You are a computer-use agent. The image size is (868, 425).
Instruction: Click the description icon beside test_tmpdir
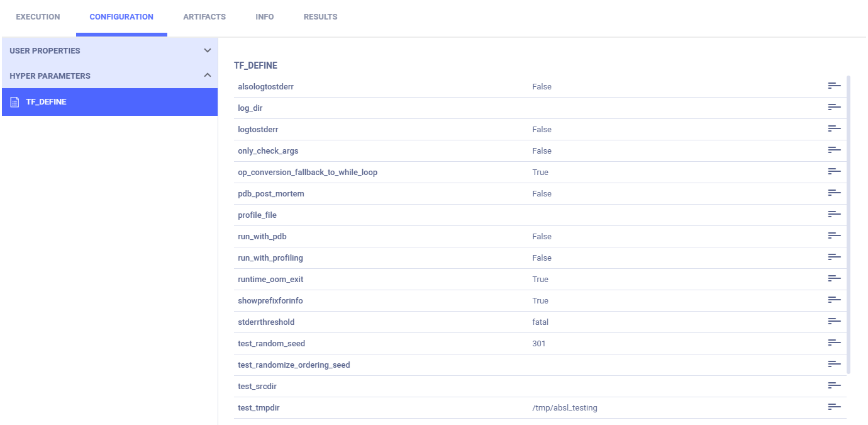point(834,407)
